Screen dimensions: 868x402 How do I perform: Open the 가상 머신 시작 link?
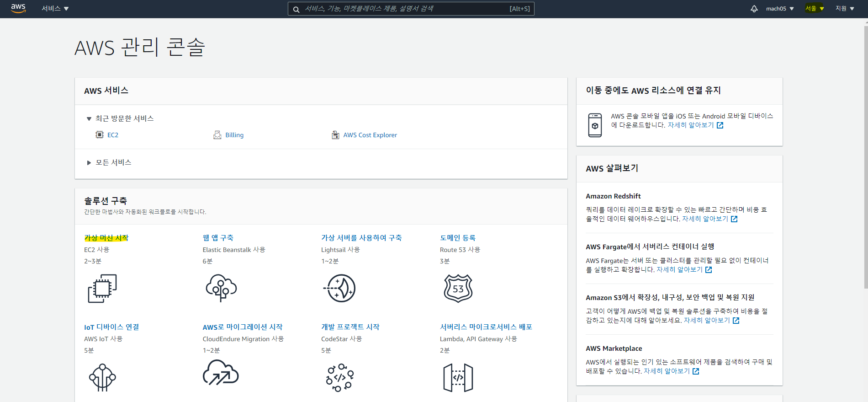tap(106, 238)
